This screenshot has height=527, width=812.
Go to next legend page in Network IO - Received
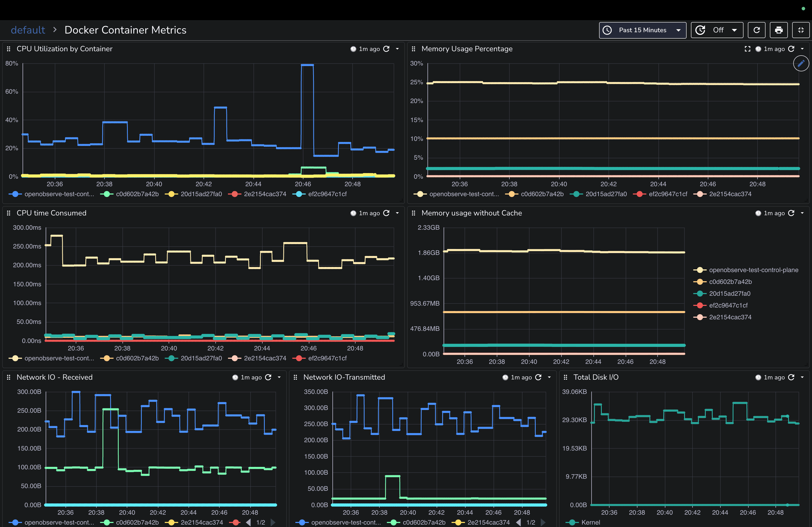(273, 522)
